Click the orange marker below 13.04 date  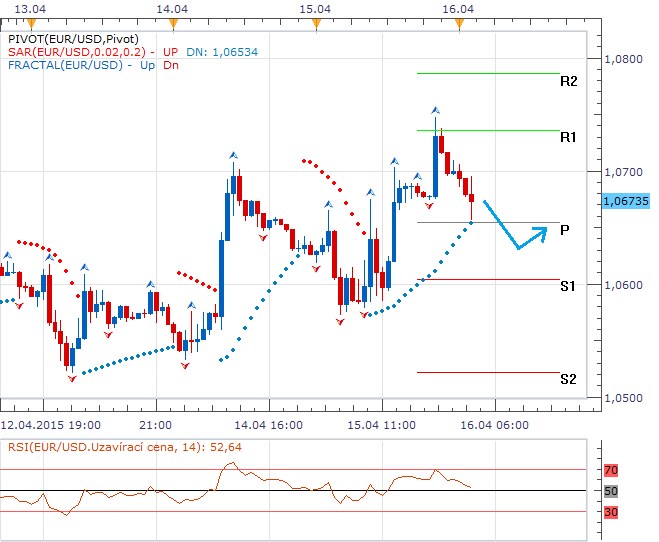click(x=31, y=22)
